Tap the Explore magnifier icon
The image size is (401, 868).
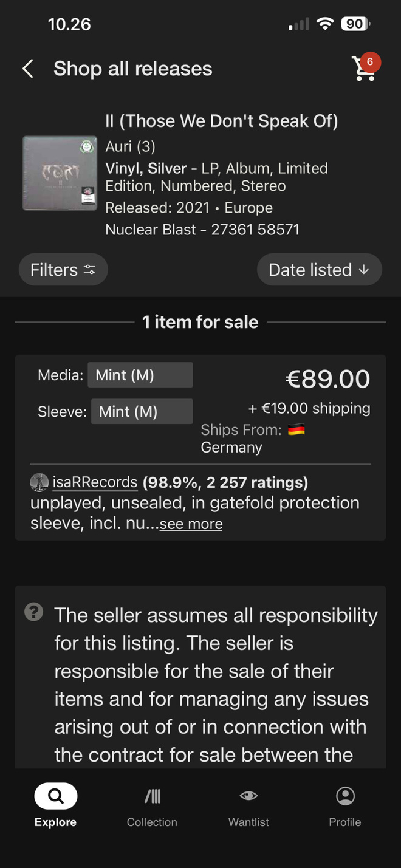click(x=55, y=796)
